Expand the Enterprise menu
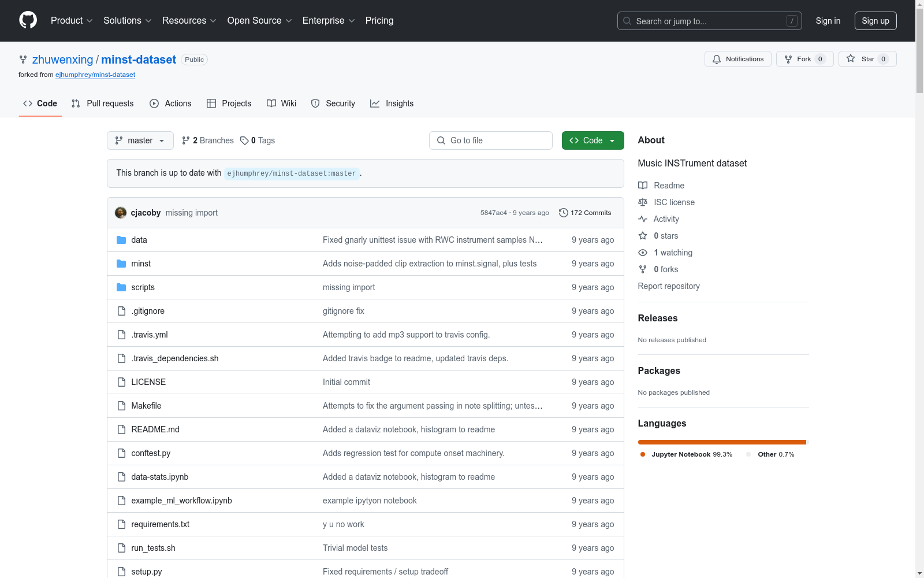Screen dimensions: 924x578 (x=329, y=20)
